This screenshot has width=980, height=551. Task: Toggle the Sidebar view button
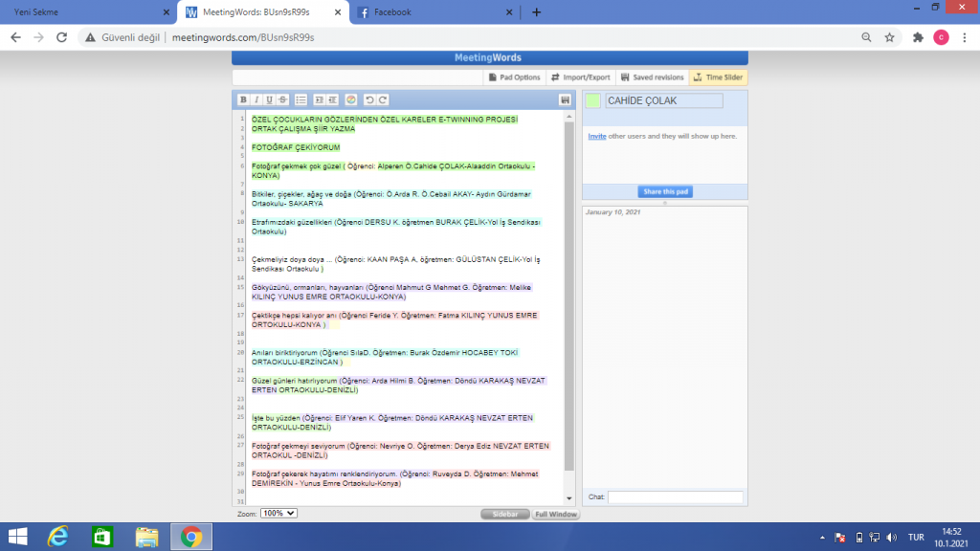click(504, 514)
